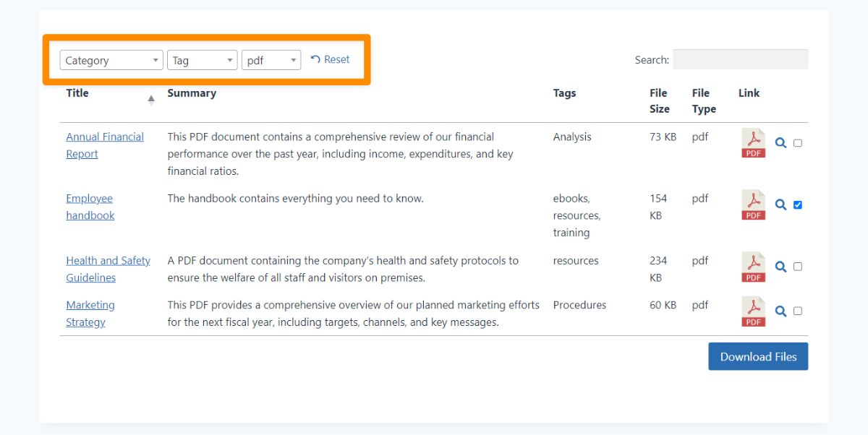Preview Annual Financial Report with magnifier icon
868x435 pixels.
pyautogui.click(x=780, y=143)
